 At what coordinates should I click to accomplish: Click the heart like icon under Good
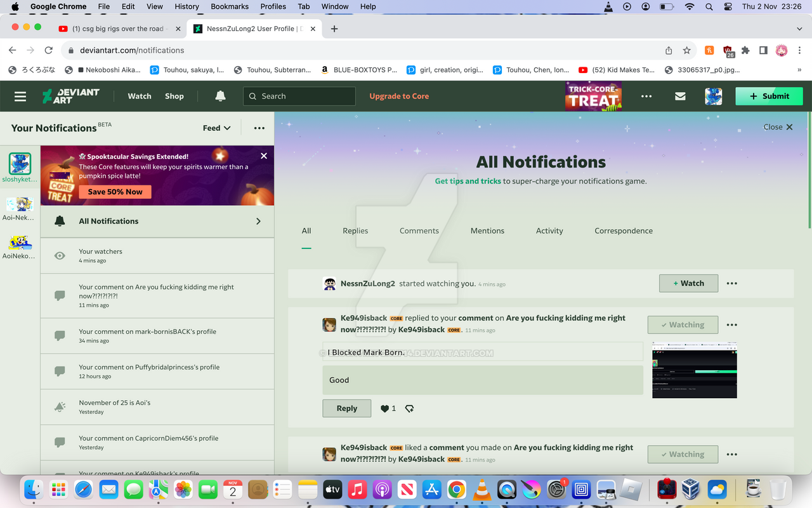384,408
